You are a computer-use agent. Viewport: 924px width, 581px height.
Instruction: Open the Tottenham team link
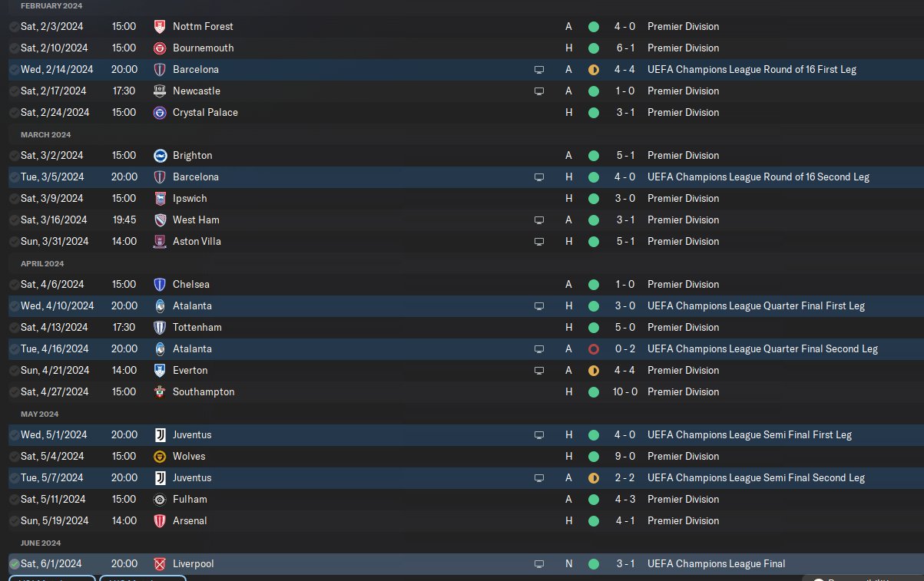(x=197, y=327)
